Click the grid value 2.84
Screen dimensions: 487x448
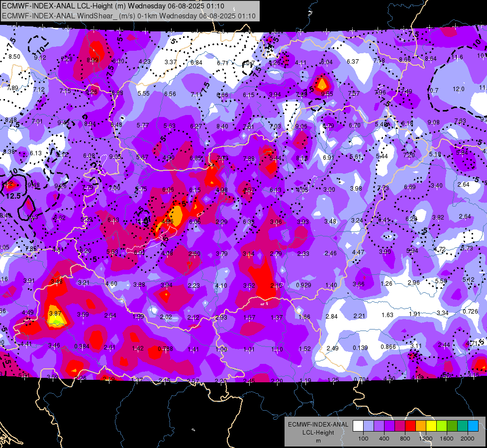332,316
